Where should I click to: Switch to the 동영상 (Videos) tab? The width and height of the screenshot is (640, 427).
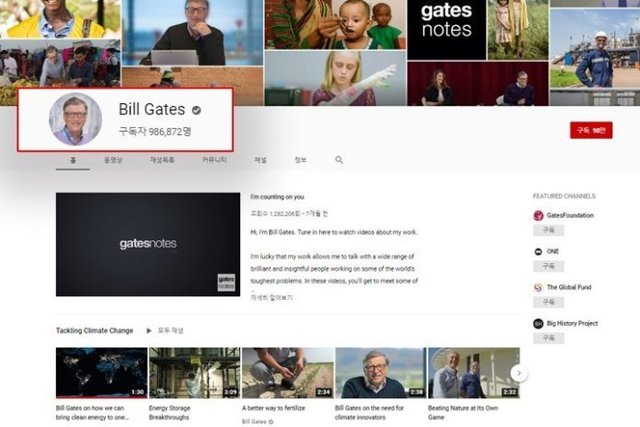click(x=111, y=160)
